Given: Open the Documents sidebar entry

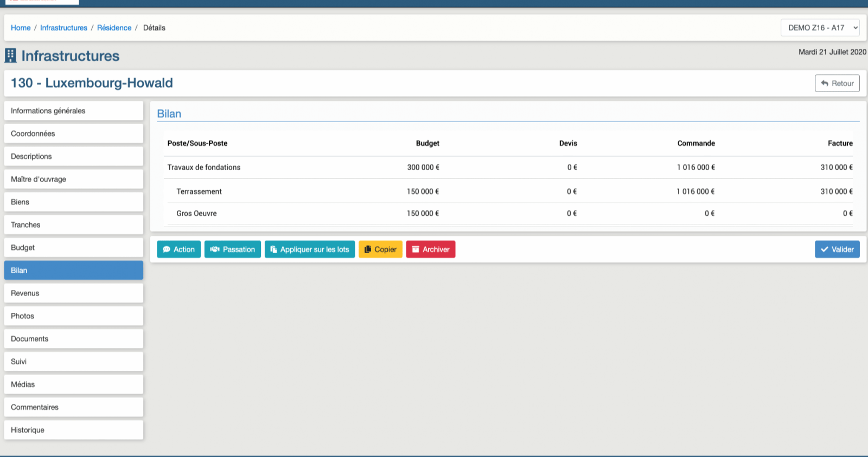Looking at the screenshot, I should [74, 339].
